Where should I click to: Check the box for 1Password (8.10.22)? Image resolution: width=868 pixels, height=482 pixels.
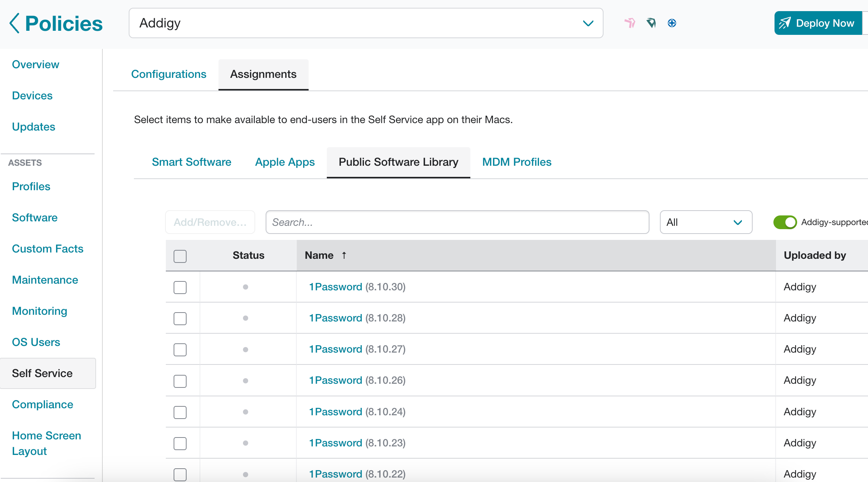[x=180, y=475]
